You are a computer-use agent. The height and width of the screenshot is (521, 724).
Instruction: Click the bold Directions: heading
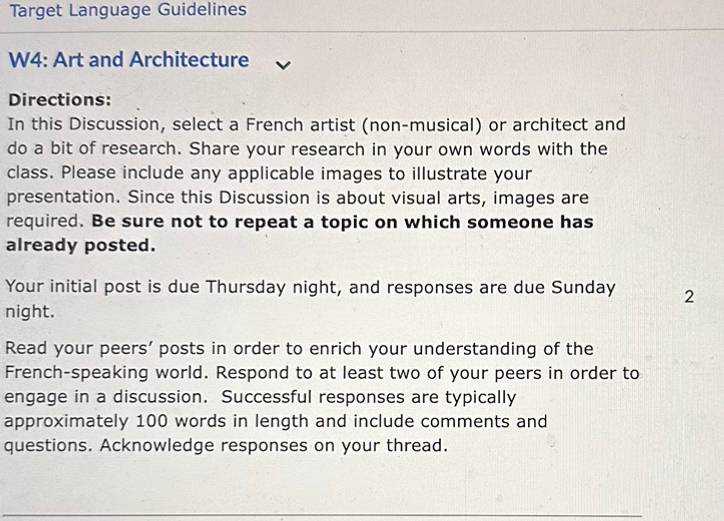coord(60,100)
